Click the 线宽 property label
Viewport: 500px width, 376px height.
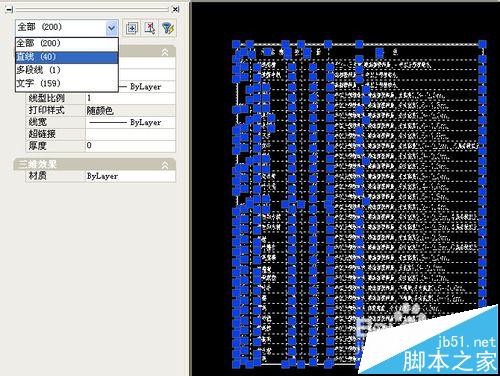(x=38, y=122)
